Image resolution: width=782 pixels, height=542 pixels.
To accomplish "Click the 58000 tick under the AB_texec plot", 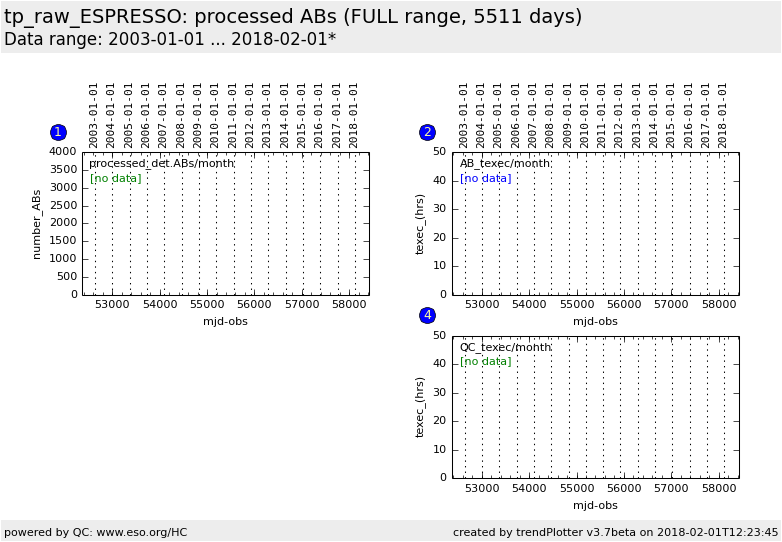I will [717, 305].
